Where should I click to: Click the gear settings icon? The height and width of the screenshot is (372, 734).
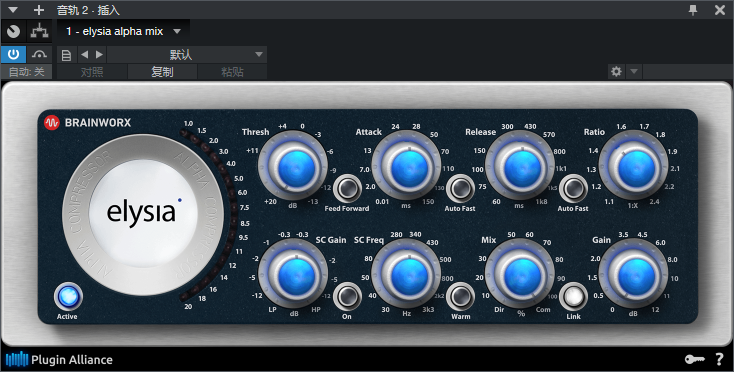pos(616,72)
